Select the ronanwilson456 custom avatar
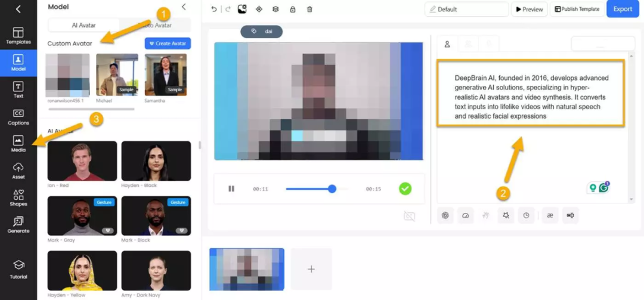644x300 pixels. point(67,75)
